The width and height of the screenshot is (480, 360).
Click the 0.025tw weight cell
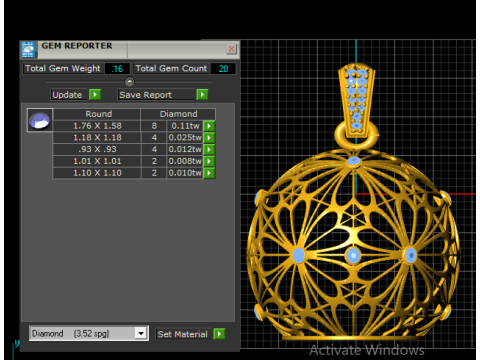tap(185, 138)
